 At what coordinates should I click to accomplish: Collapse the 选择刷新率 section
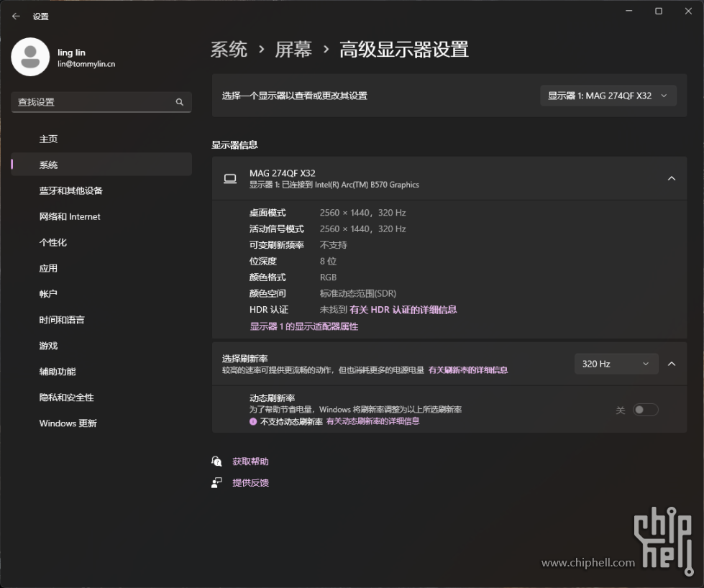coord(672,364)
